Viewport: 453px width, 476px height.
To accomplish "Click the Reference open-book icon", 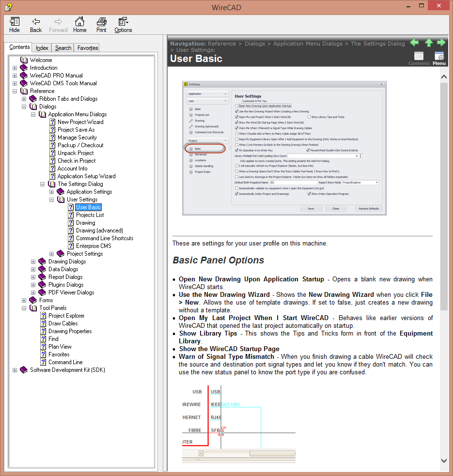I will point(24,91).
